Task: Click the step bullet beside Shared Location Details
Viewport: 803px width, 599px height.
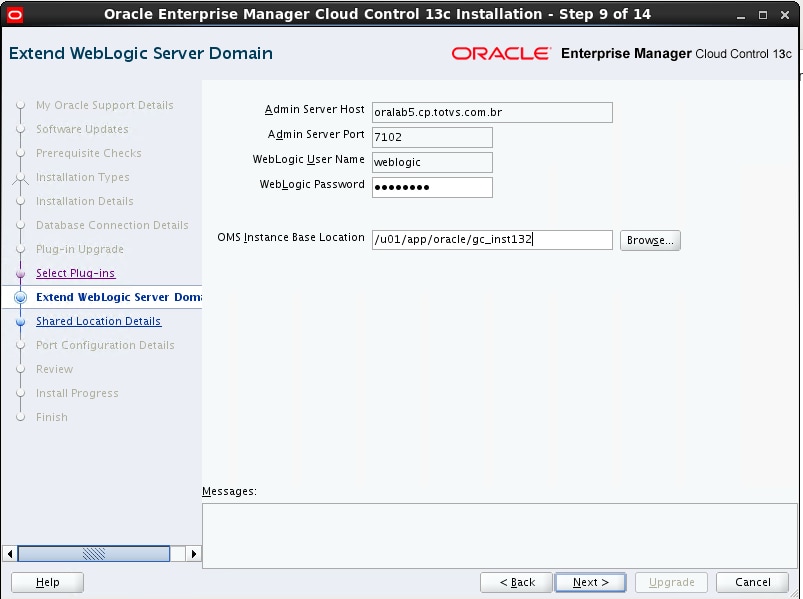Action: point(20,322)
